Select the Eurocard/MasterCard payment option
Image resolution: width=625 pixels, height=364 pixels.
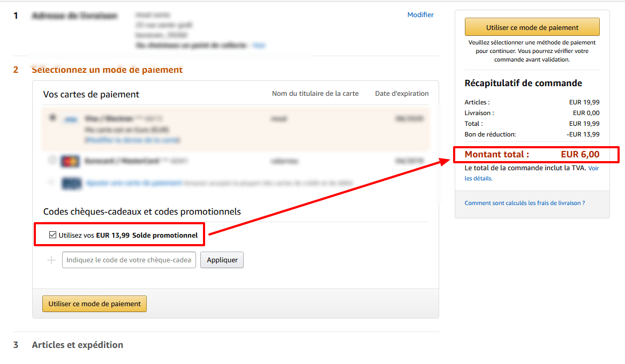coord(52,161)
